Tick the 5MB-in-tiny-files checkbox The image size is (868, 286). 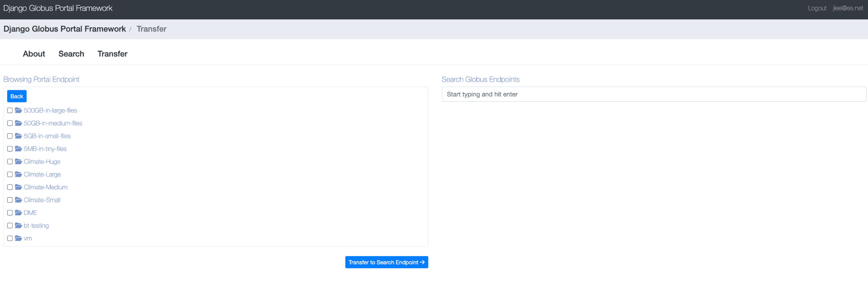point(10,149)
